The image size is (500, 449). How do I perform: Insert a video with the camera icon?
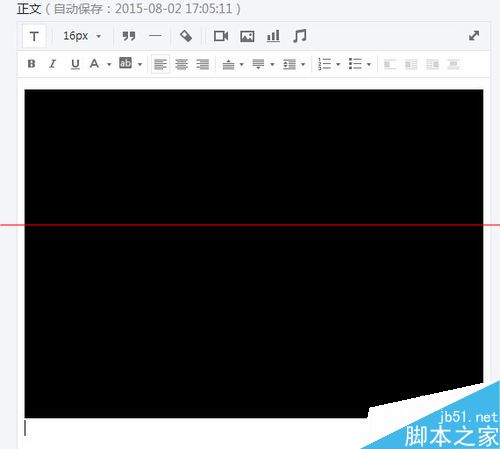pyautogui.click(x=221, y=36)
